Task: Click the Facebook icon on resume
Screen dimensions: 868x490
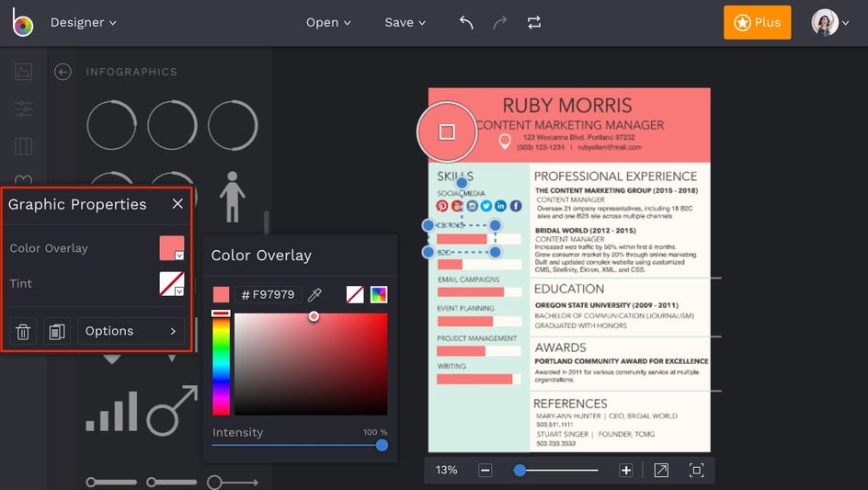Action: [x=515, y=206]
